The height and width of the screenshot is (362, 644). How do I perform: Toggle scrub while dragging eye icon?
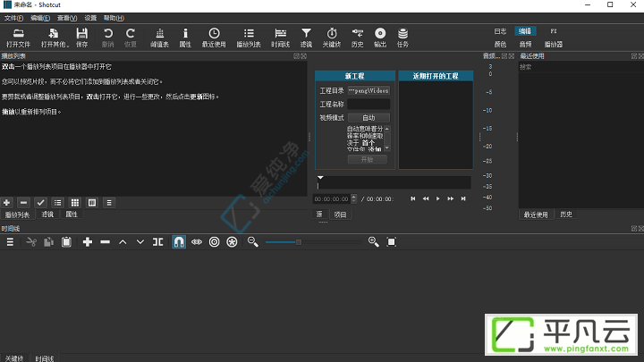(197, 242)
